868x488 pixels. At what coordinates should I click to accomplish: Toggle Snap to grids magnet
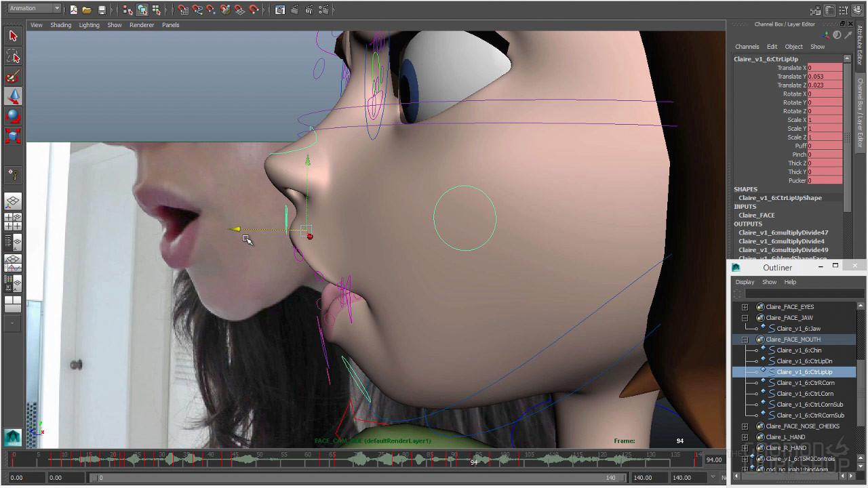(183, 9)
